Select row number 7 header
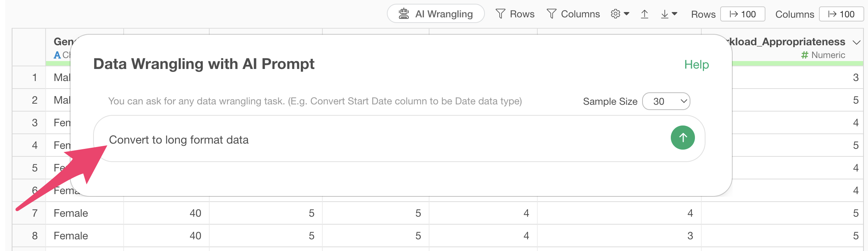This screenshot has height=251, width=868. click(x=35, y=213)
